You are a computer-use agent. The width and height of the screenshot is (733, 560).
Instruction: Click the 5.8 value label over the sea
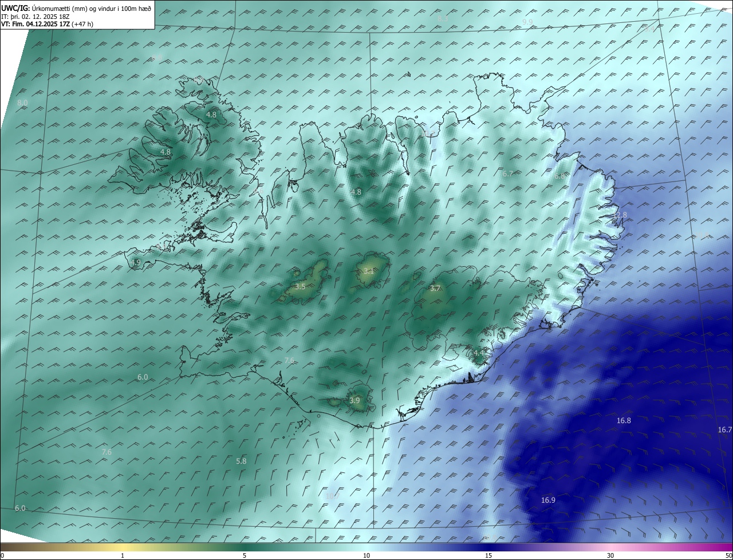(241, 461)
